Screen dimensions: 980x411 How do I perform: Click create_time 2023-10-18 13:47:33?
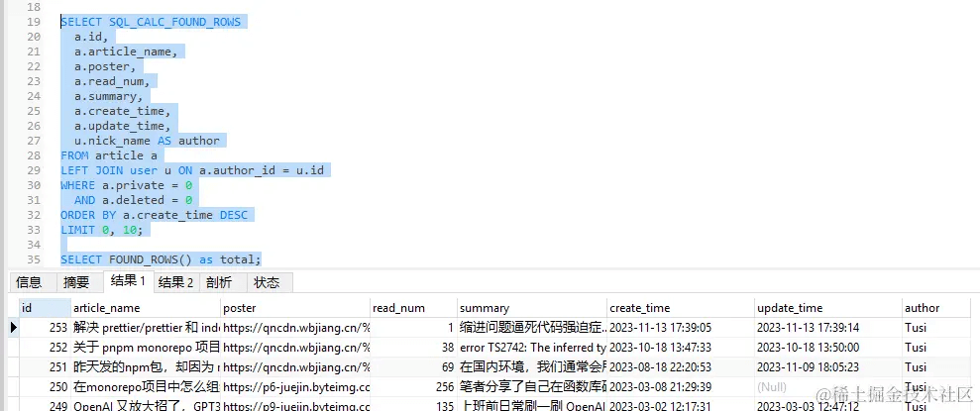tap(681, 348)
